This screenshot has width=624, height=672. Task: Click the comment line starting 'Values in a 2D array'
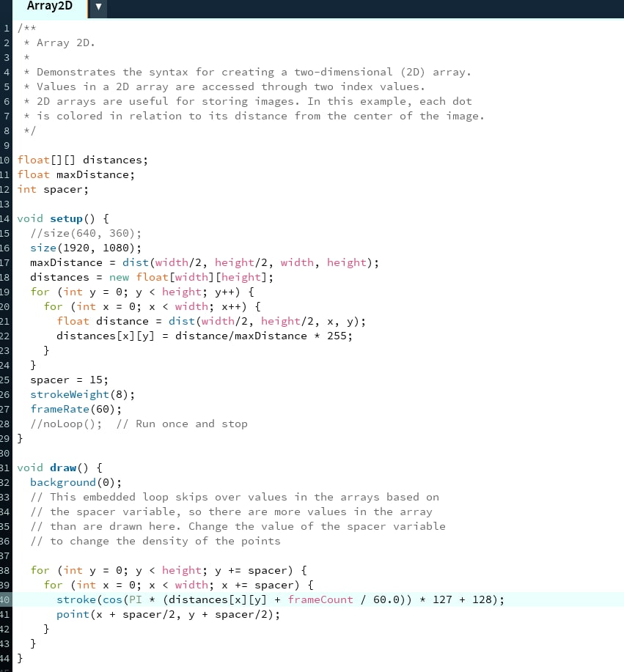tap(224, 86)
